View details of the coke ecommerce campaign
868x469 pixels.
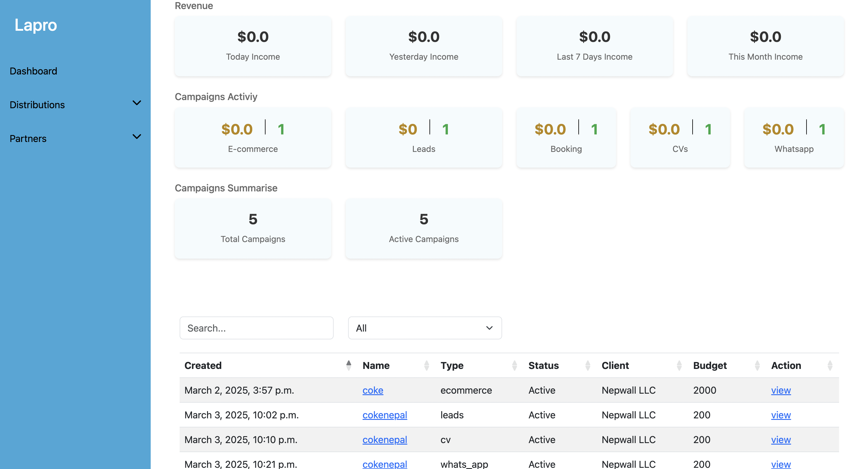781,390
